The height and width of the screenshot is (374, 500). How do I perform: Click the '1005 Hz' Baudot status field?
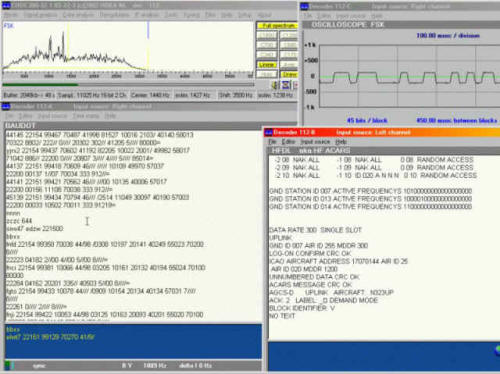(155, 366)
